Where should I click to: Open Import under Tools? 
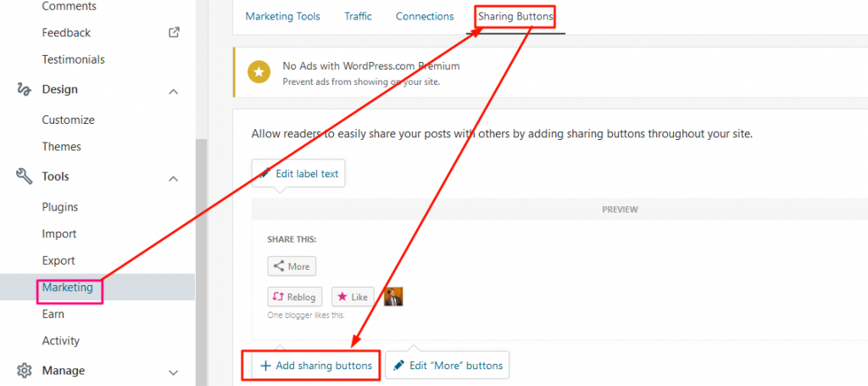click(59, 233)
